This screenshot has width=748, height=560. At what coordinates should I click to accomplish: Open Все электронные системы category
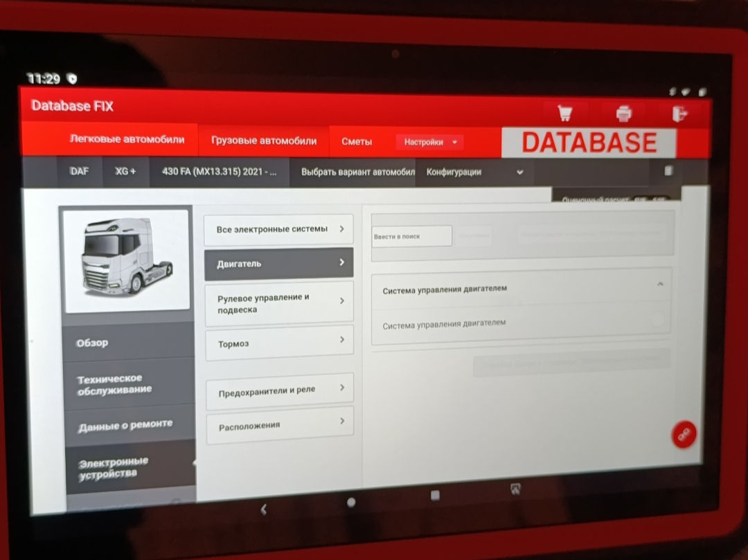(x=278, y=229)
